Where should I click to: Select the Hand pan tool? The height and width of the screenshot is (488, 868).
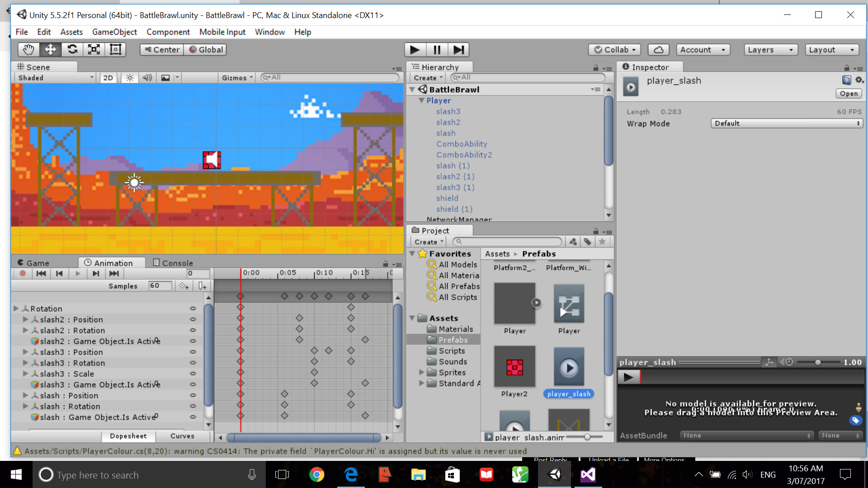pyautogui.click(x=28, y=50)
